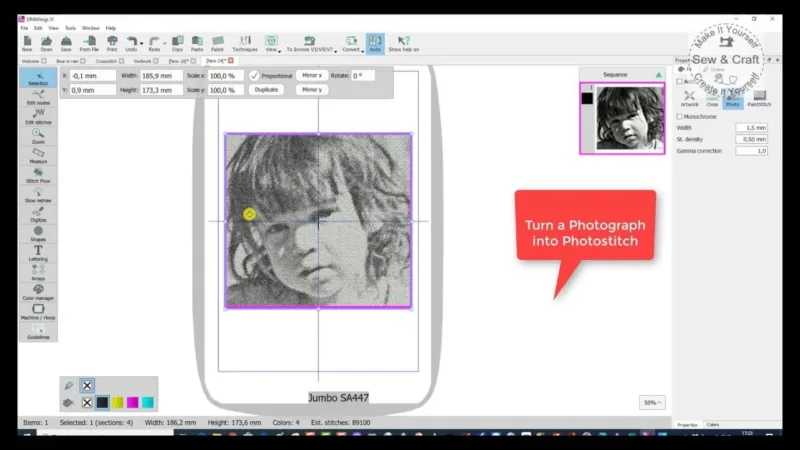Select the Selection tool

click(38, 78)
